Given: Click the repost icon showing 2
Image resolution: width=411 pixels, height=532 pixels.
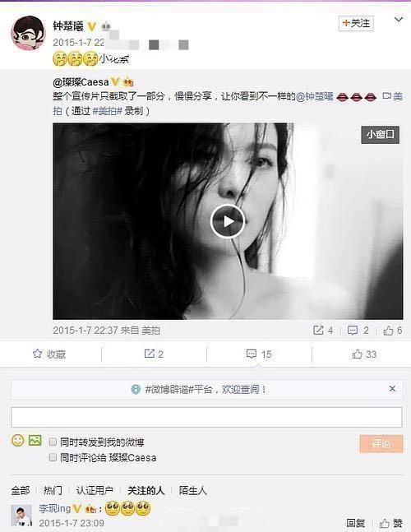Looking at the screenshot, I should pyautogui.click(x=150, y=354).
